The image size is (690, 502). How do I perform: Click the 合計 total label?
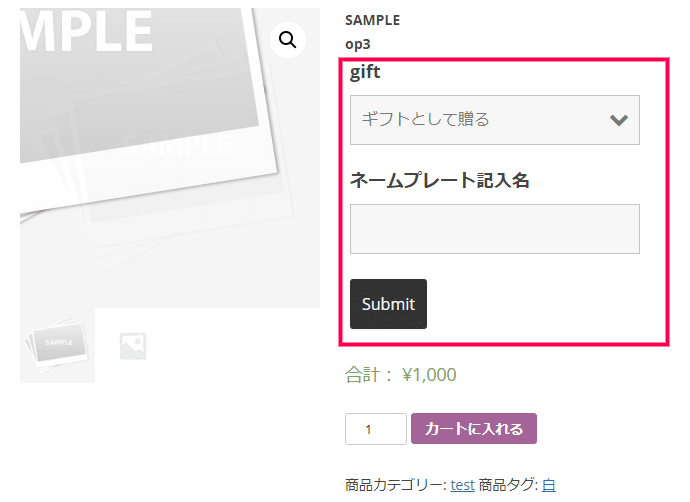coord(362,375)
